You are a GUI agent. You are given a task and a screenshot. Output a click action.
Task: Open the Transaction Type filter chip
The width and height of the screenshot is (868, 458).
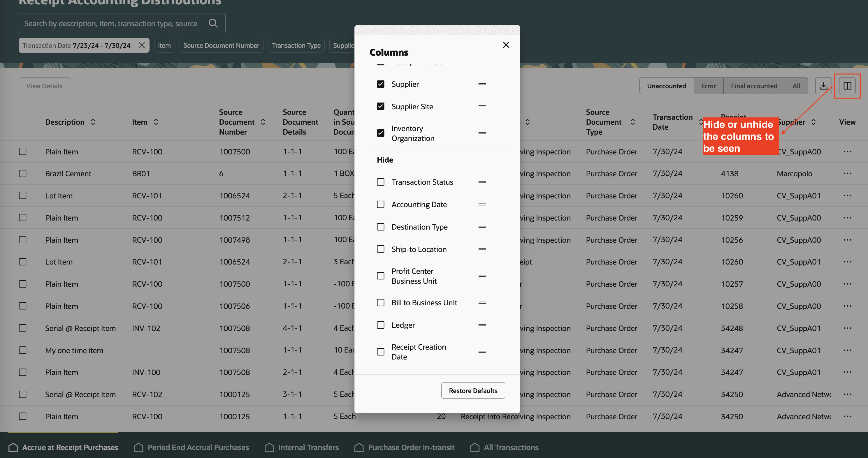tap(296, 45)
